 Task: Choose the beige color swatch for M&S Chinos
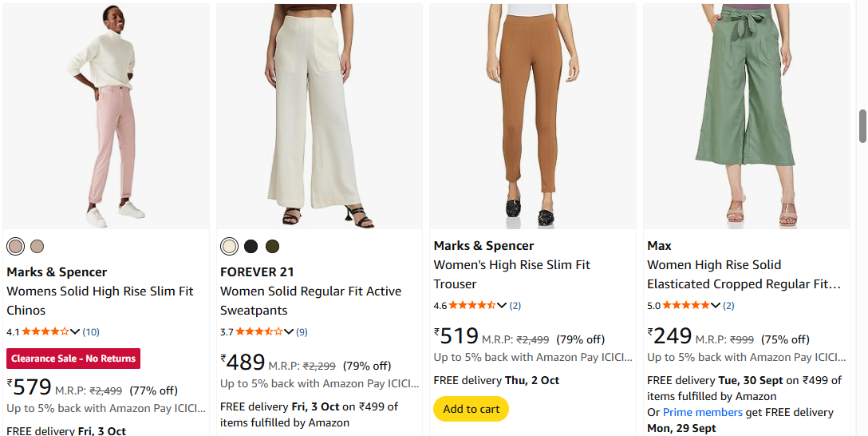[37, 246]
